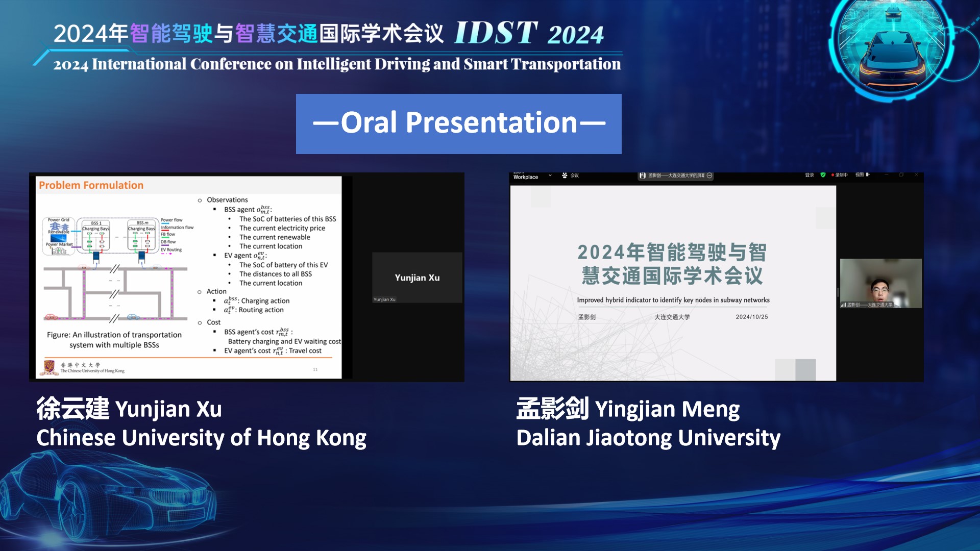Screen dimensions: 980x551
Task: Click the 'The current electricity price' line
Action: coord(282,229)
